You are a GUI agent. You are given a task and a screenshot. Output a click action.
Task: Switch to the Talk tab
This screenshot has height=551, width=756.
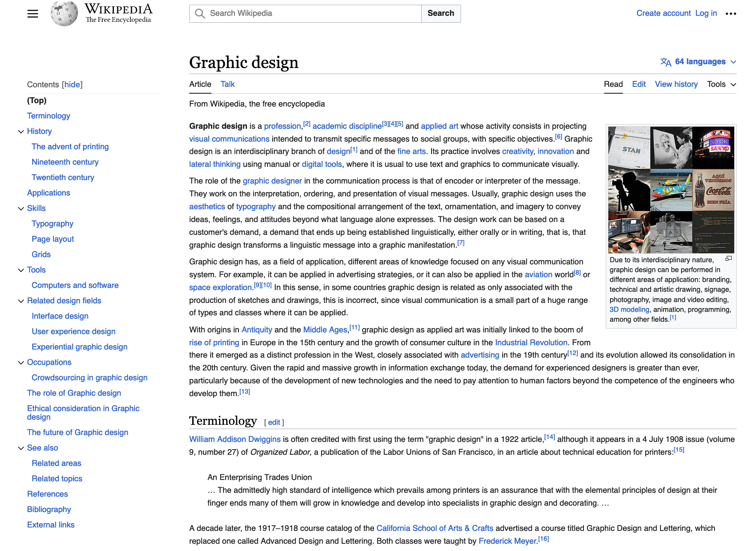tap(227, 84)
